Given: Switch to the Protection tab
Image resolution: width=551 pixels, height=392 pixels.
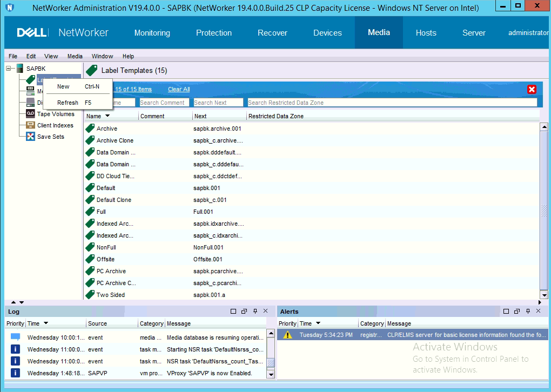Looking at the screenshot, I should [213, 33].
